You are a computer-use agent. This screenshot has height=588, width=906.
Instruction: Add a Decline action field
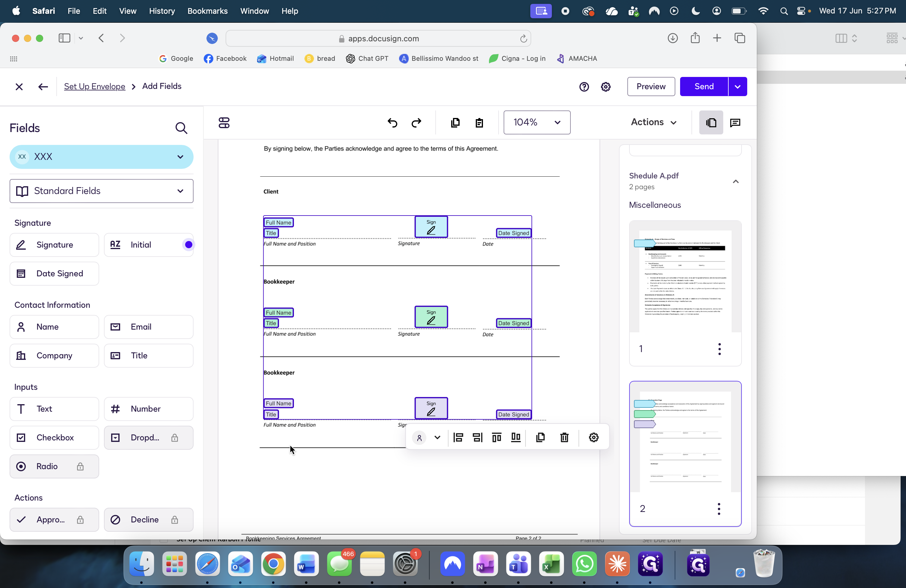click(x=149, y=519)
